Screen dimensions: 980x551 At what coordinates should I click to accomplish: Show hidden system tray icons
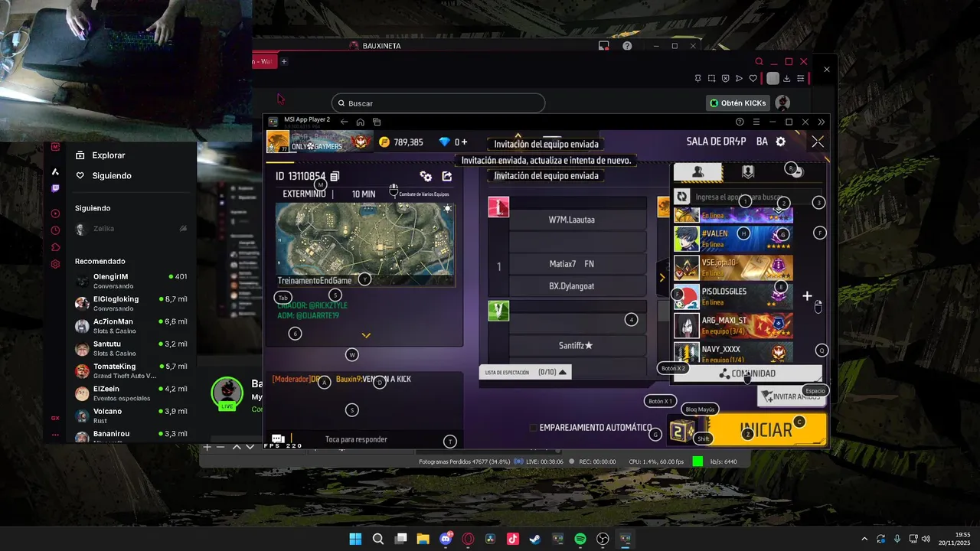(x=864, y=539)
